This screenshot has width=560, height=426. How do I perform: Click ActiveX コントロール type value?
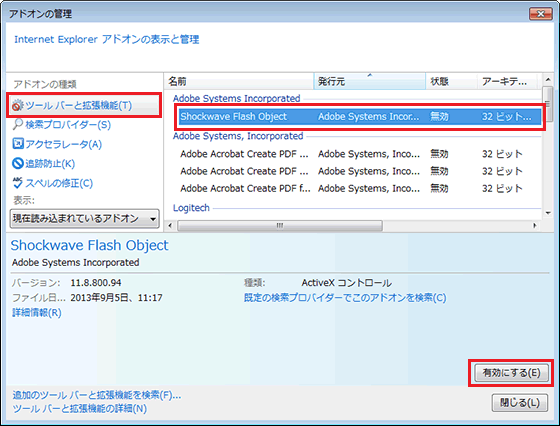pos(346,283)
